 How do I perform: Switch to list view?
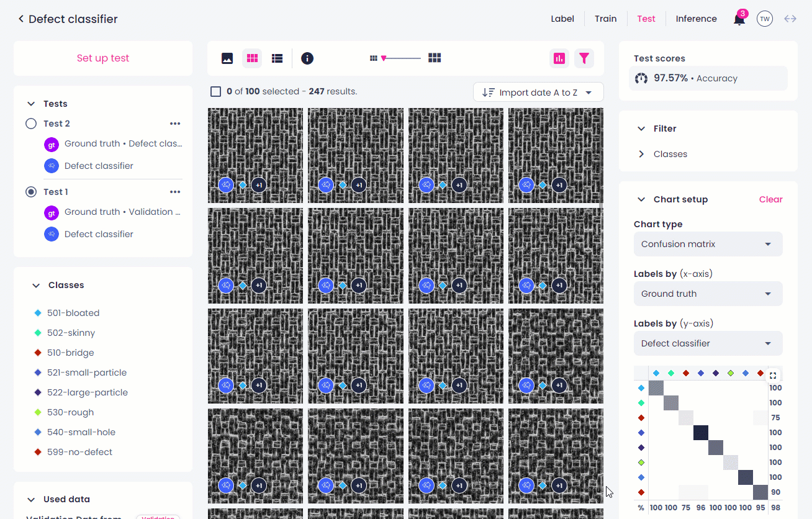[x=277, y=58]
